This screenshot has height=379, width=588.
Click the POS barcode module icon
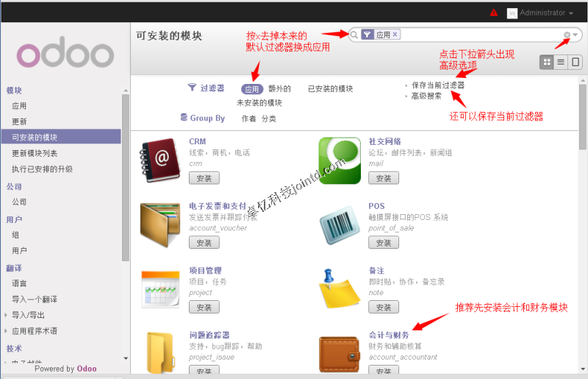click(x=339, y=224)
